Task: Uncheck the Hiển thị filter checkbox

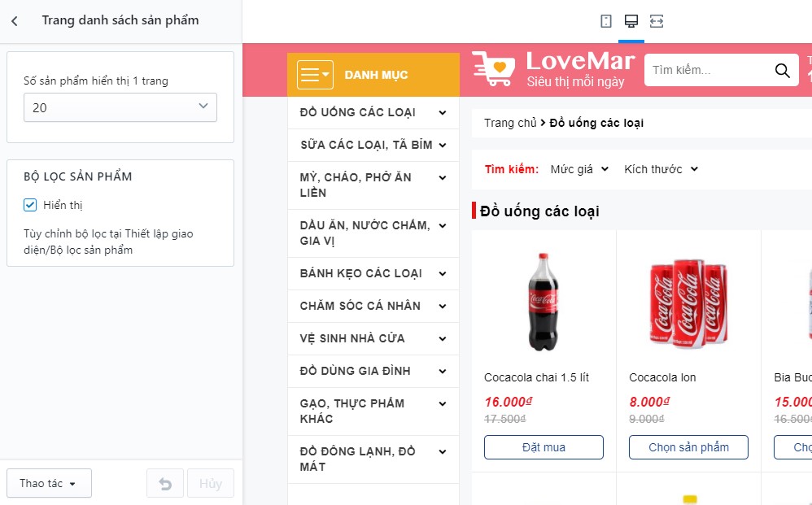Action: [30, 205]
